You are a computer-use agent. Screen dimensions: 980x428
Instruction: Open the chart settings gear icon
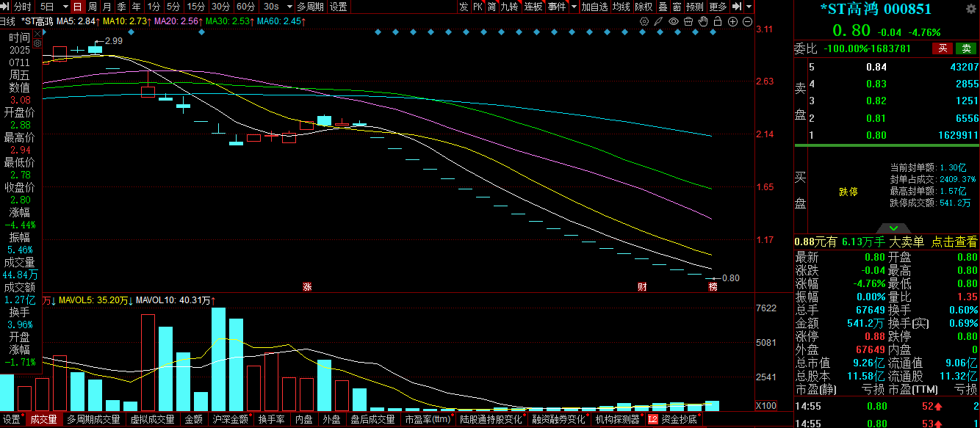coord(644,21)
